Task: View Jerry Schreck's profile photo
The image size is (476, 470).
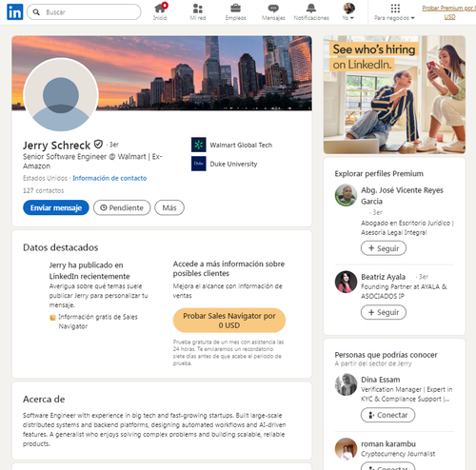Action: (x=61, y=94)
